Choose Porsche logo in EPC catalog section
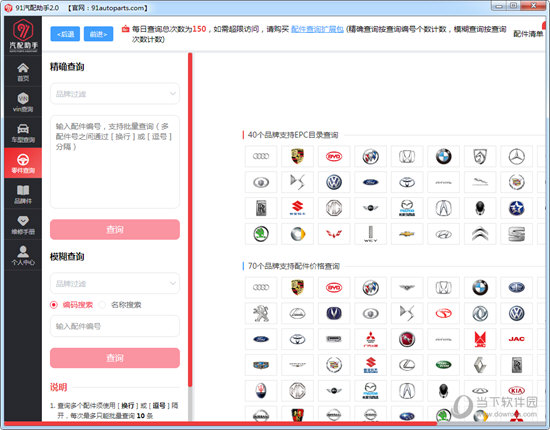The width and height of the screenshot is (550, 430). [x=297, y=156]
